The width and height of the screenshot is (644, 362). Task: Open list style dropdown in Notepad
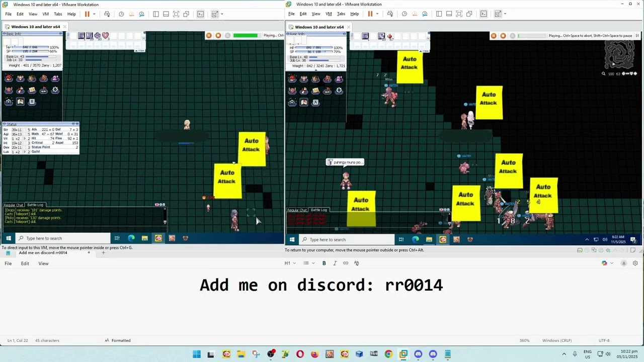click(309, 263)
